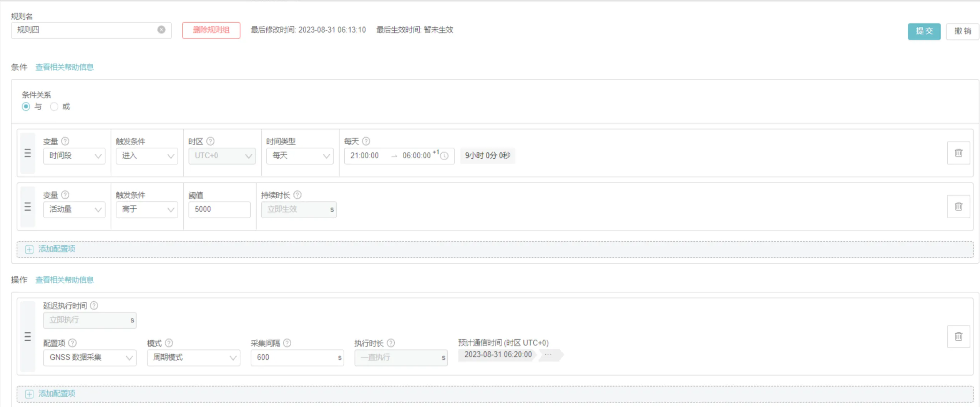Open 查看相关帮助信息 link beside 条件
980x407 pixels.
point(65,67)
